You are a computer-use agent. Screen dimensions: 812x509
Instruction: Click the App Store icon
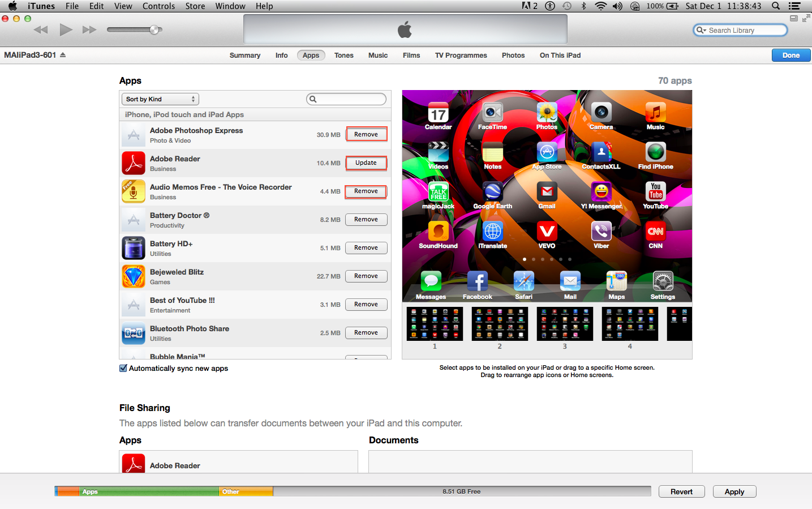point(547,152)
